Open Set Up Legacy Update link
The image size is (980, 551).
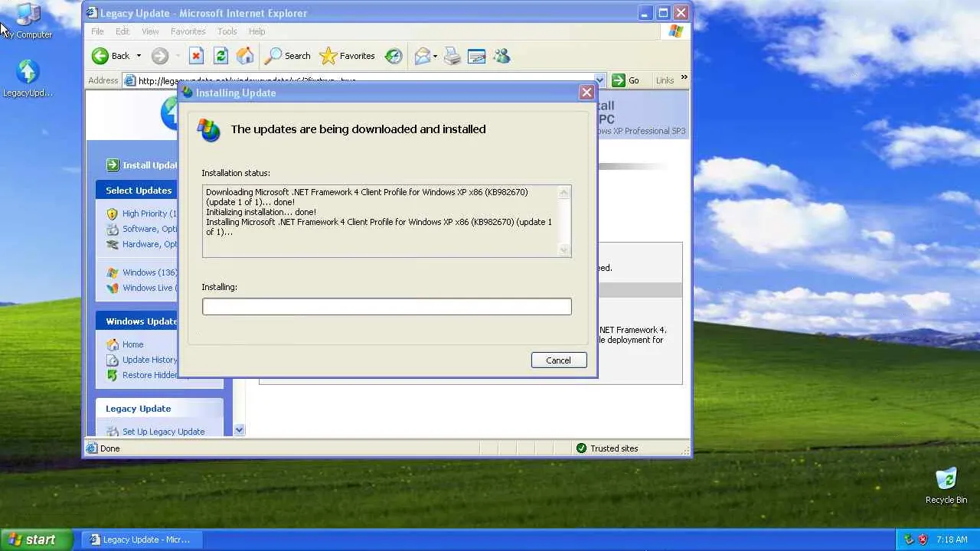click(163, 432)
